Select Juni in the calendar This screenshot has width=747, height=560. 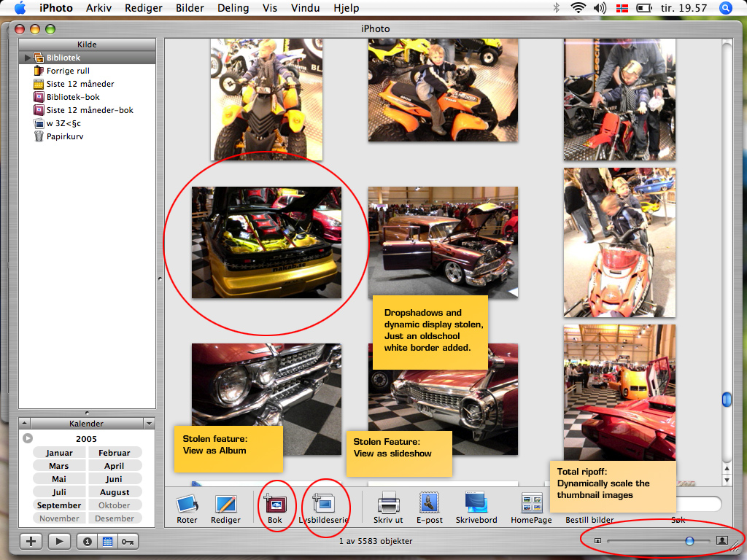(115, 479)
